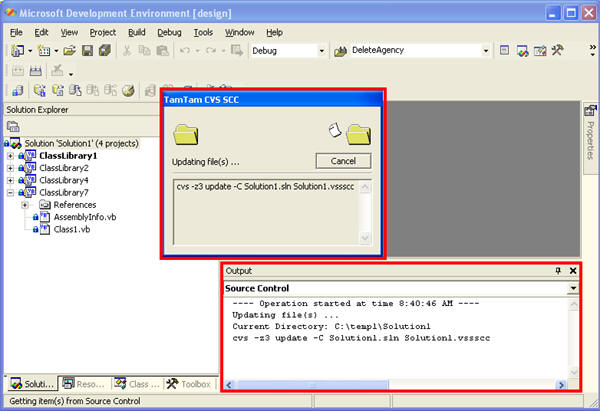Click the Save floppy disk icon
600x411 pixels.
click(87, 51)
